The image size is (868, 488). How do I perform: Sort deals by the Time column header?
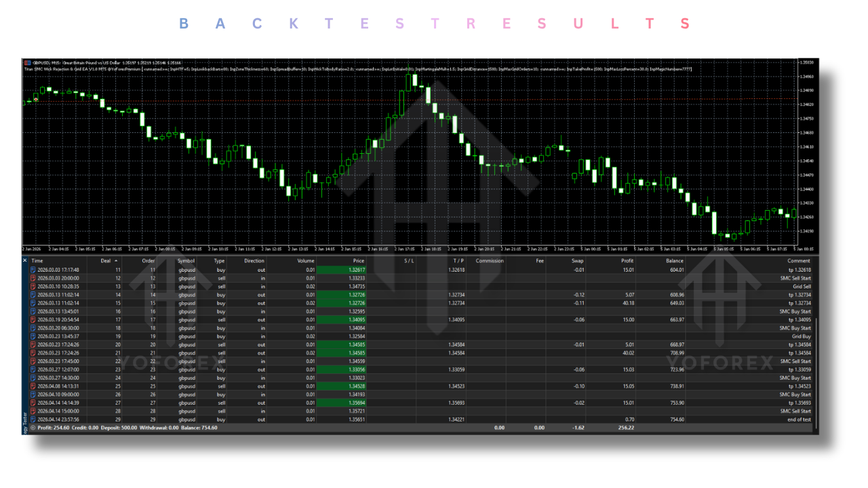(37, 260)
